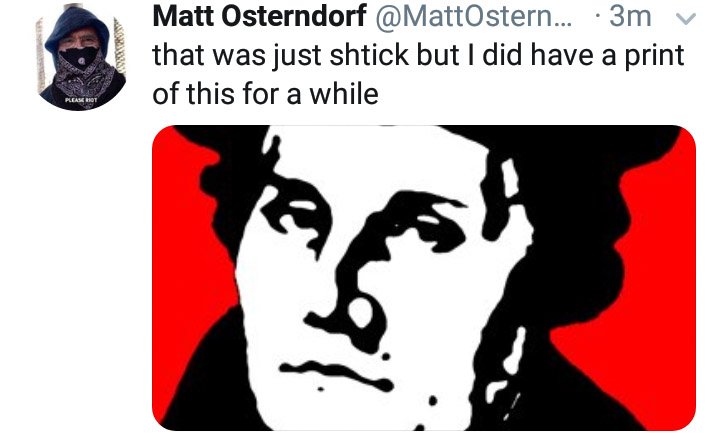Click the words "of this for a while"
Image resolution: width=720 pixels, height=448 pixels.
(x=265, y=94)
